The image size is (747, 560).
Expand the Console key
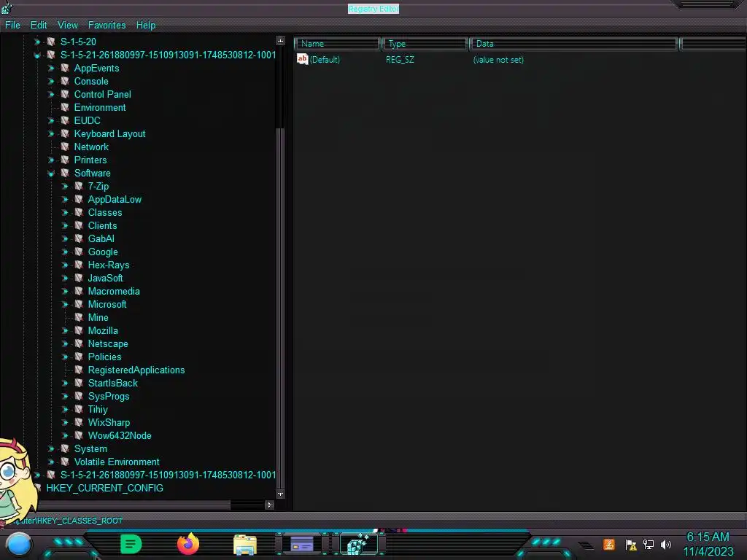click(x=51, y=82)
